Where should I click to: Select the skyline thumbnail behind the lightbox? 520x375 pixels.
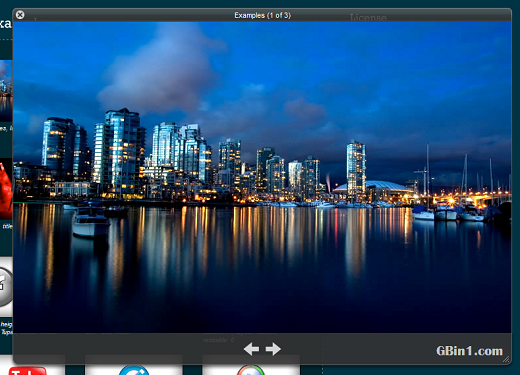[6, 91]
